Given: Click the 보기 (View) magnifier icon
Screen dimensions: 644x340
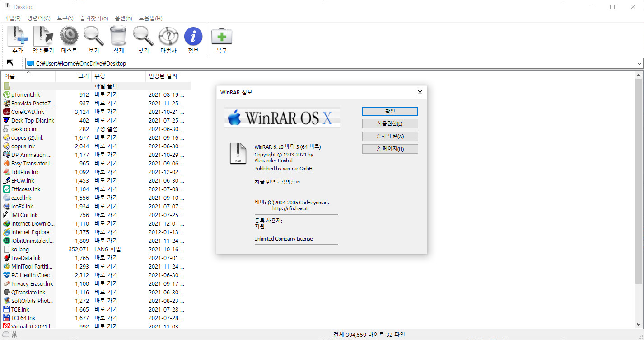Looking at the screenshot, I should [94, 36].
